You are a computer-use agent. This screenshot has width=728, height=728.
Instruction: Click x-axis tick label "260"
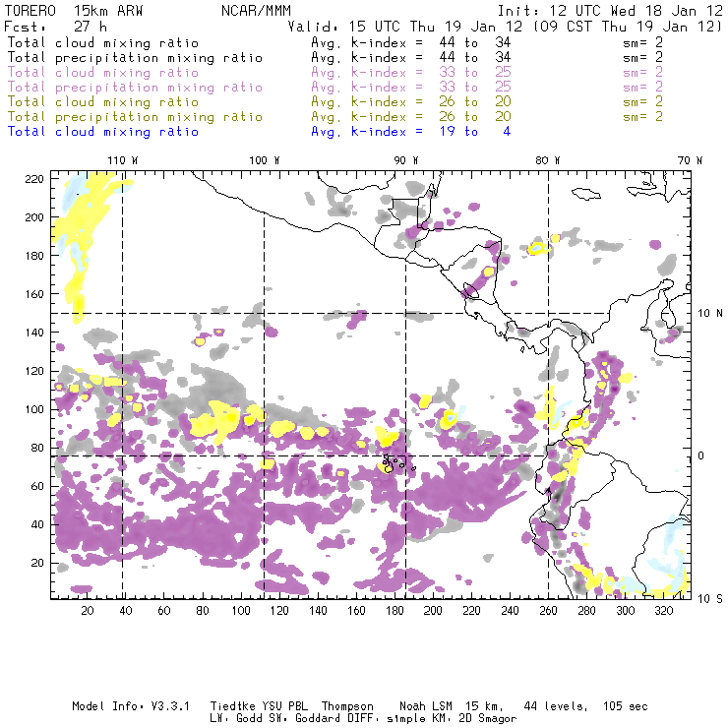click(x=548, y=611)
